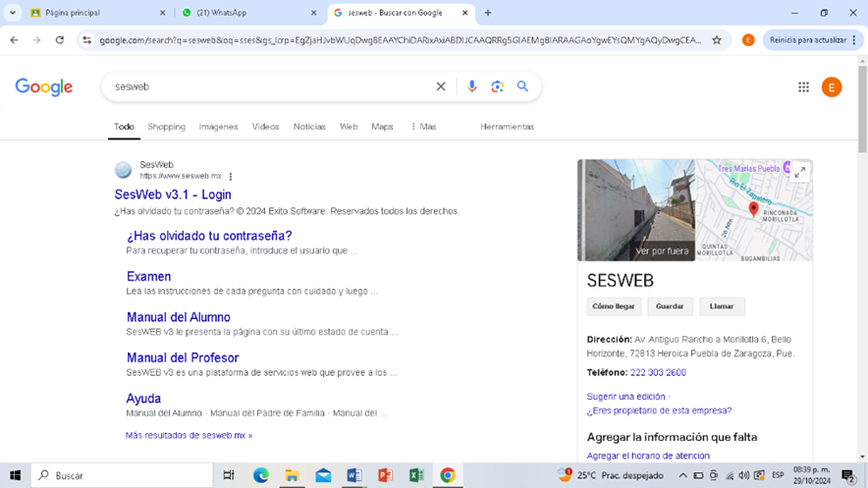Viewport: 868px width, 488px height.
Task: Select the Shopping results tab
Action: tap(167, 127)
